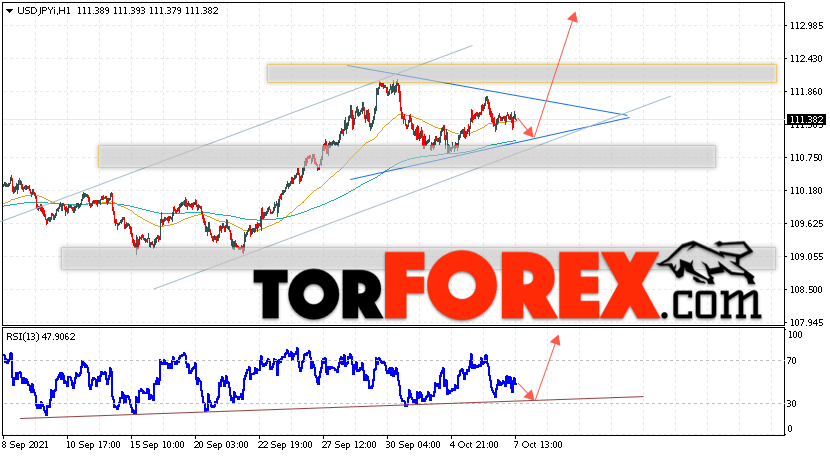Viewport: 830px width, 456px height.
Task: Click the 107.945 price axis label
Action: 806,323
